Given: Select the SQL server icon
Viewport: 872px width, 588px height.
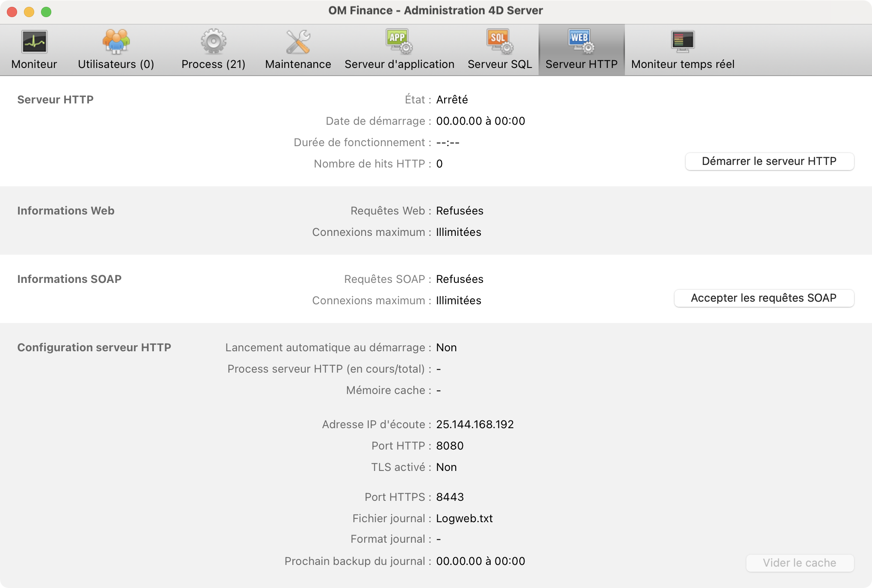Looking at the screenshot, I should (x=500, y=42).
